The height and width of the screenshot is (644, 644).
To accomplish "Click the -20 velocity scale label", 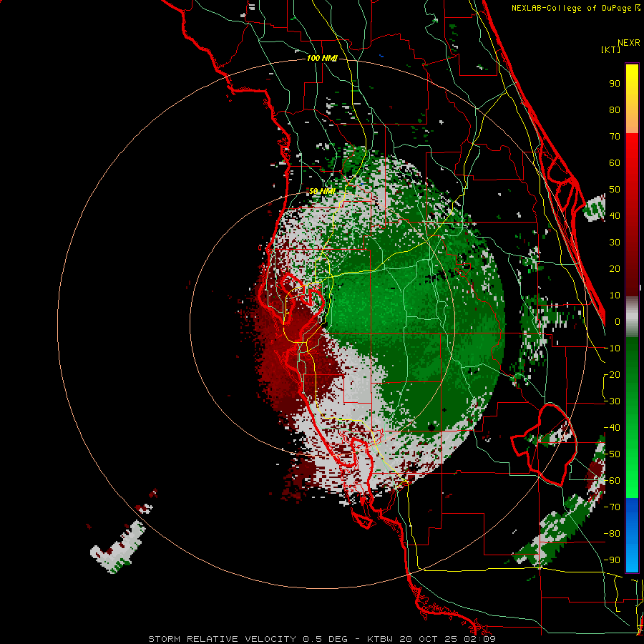I will coord(612,374).
